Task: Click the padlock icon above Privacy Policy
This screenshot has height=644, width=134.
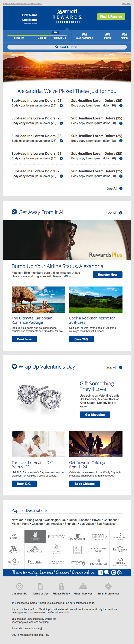Action: coord(61,586)
